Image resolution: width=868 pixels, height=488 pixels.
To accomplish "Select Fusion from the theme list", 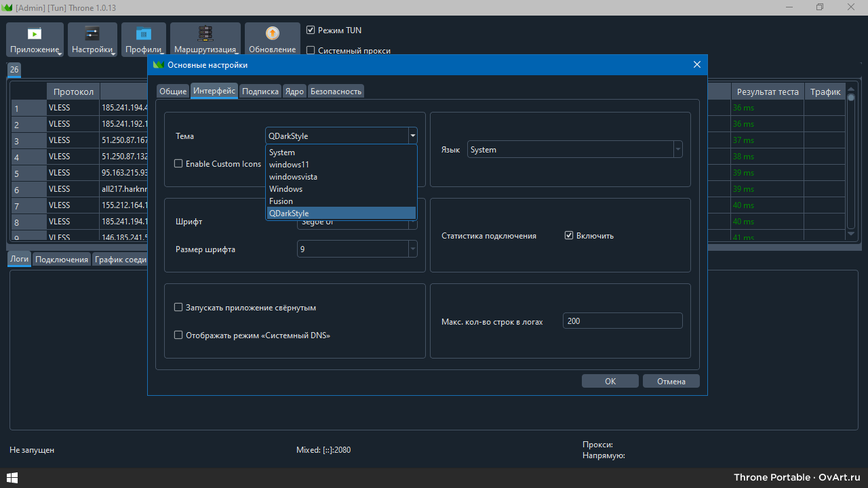I will (x=281, y=201).
